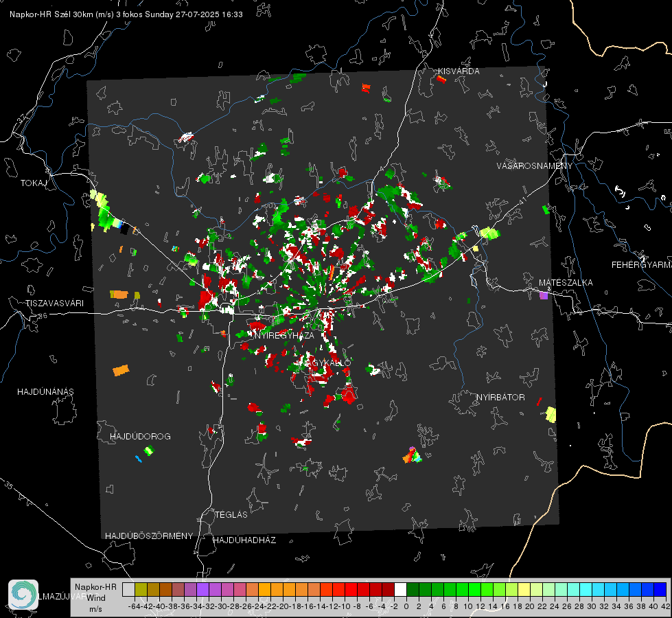Click the -64 value on the legend scale
Viewport: 672px width, 618px height.
pos(134,606)
